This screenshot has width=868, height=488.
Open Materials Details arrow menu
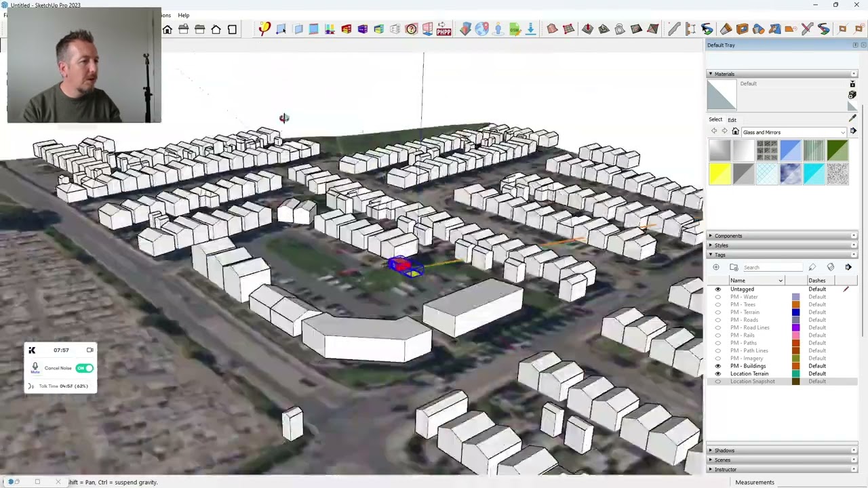pos(853,131)
